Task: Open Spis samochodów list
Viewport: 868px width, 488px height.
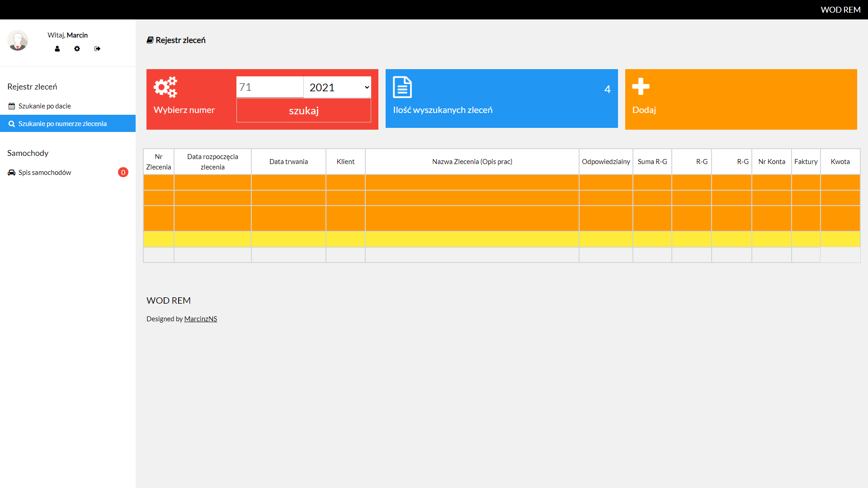Action: click(x=44, y=173)
